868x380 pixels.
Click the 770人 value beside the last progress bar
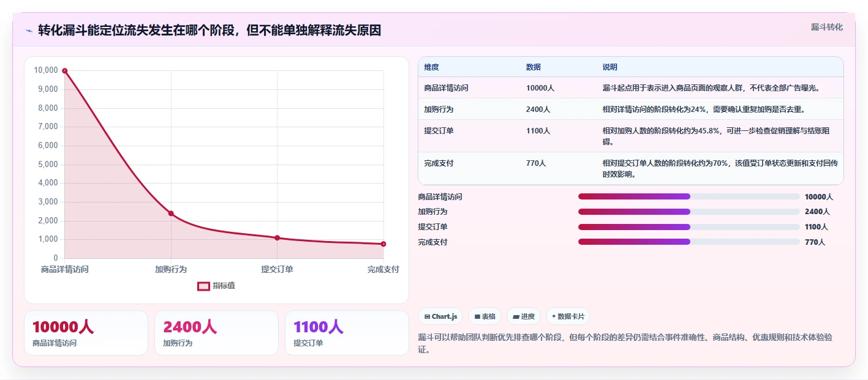[x=815, y=242]
